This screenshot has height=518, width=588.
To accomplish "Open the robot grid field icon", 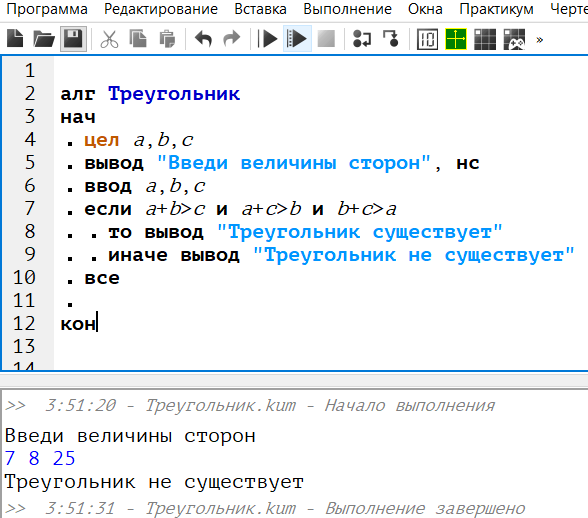I will point(485,39).
